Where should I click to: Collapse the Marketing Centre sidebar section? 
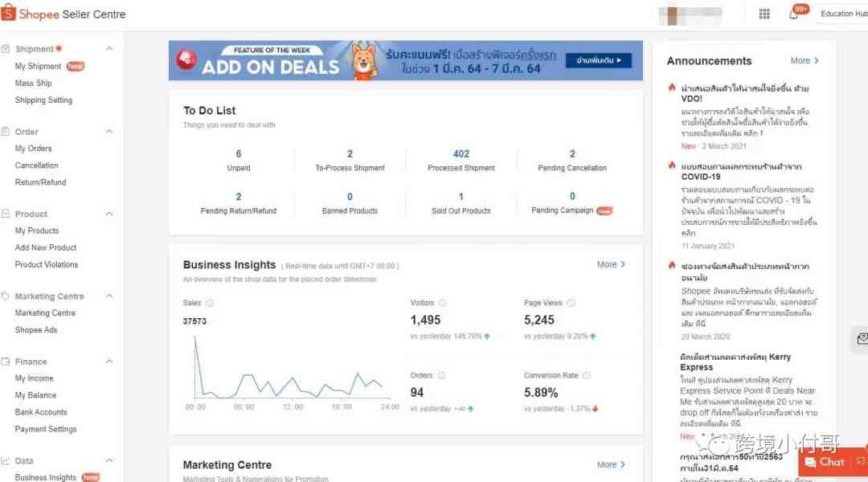coord(109,296)
